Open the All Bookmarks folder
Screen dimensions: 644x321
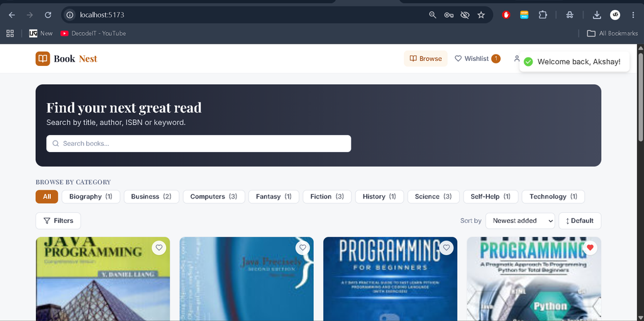click(613, 33)
